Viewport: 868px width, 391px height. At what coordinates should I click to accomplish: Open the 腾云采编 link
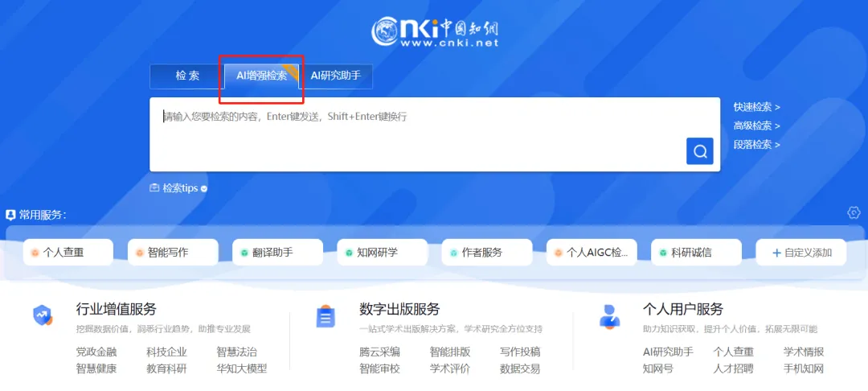tap(379, 352)
